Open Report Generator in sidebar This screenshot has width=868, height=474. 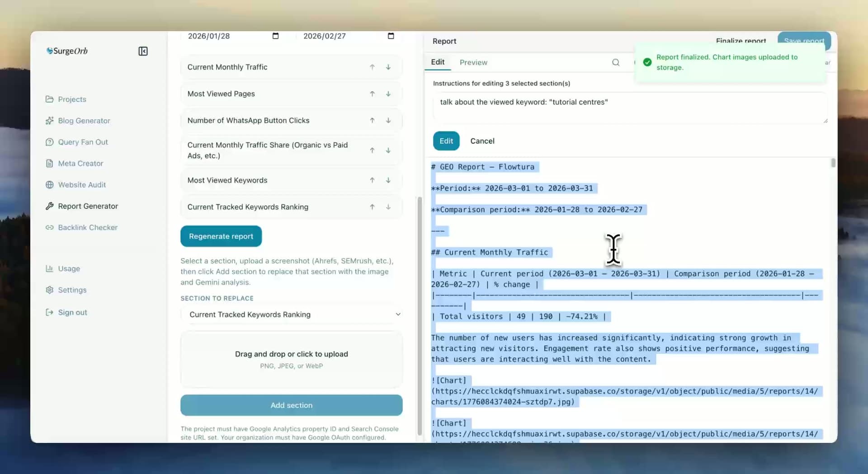88,206
